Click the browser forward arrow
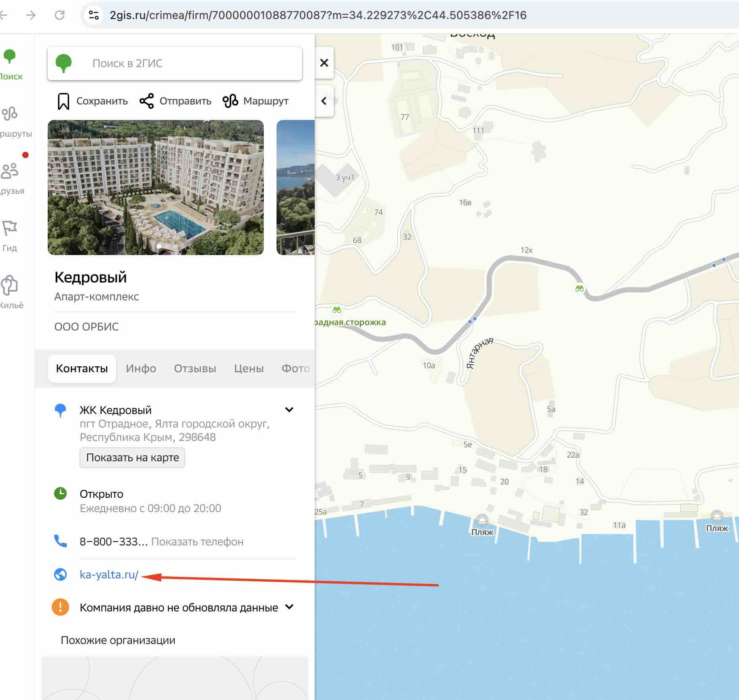Image resolution: width=739 pixels, height=700 pixels. pyautogui.click(x=31, y=15)
